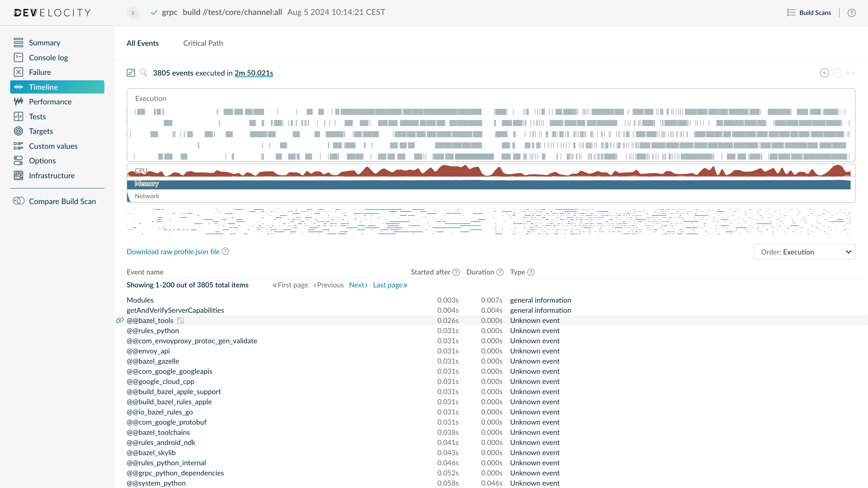
Task: Open the event search magnifier icon
Action: pos(143,73)
